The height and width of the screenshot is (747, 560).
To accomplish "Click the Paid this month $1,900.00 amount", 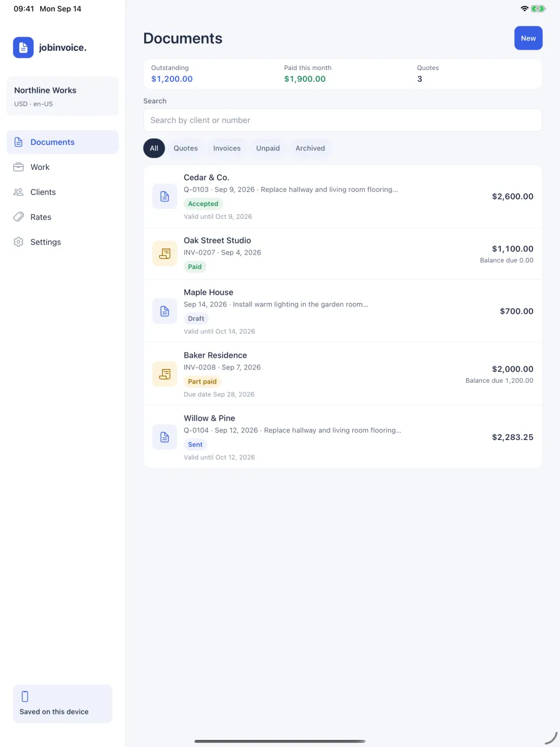I will click(x=305, y=79).
